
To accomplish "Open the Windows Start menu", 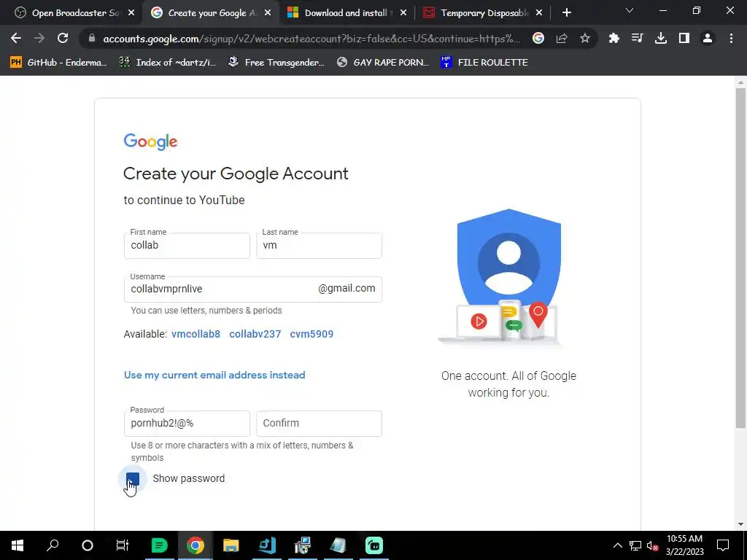I will [x=18, y=545].
